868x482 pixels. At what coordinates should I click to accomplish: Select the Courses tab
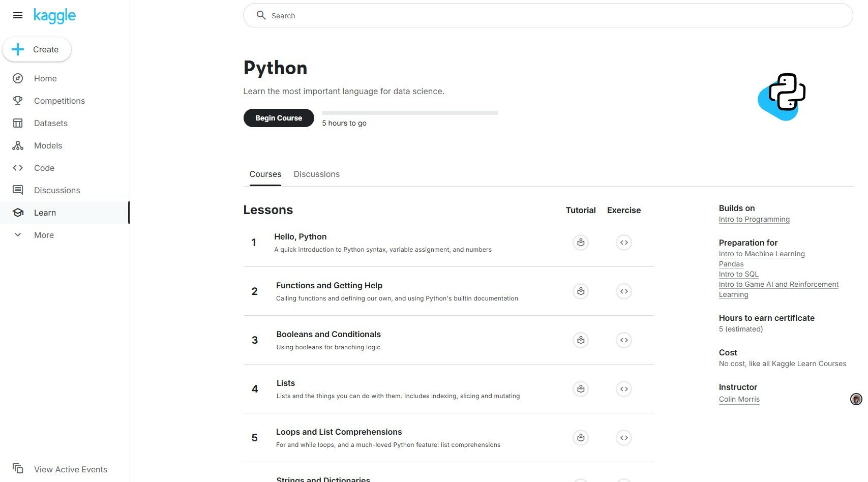tap(265, 174)
